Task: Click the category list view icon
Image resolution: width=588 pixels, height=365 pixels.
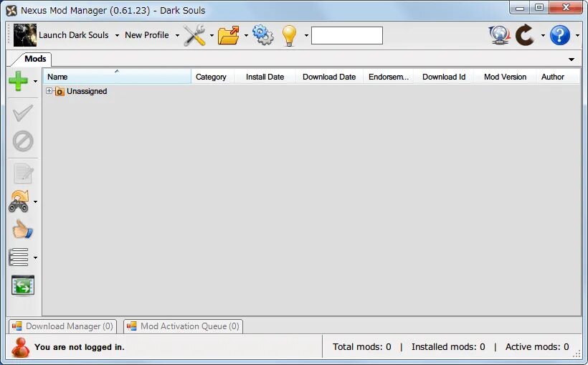Action: (x=19, y=257)
